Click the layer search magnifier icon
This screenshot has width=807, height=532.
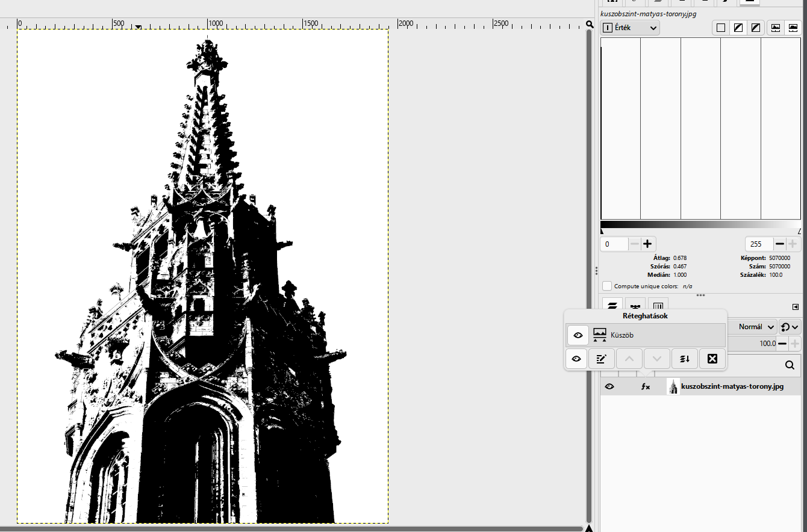tap(790, 365)
